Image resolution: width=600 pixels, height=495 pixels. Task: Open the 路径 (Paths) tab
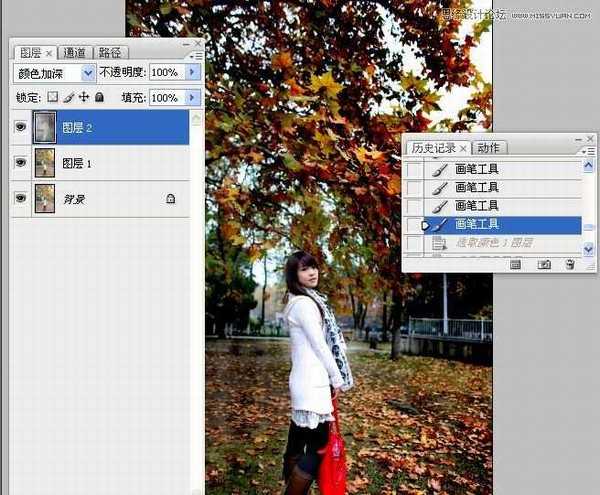(111, 53)
